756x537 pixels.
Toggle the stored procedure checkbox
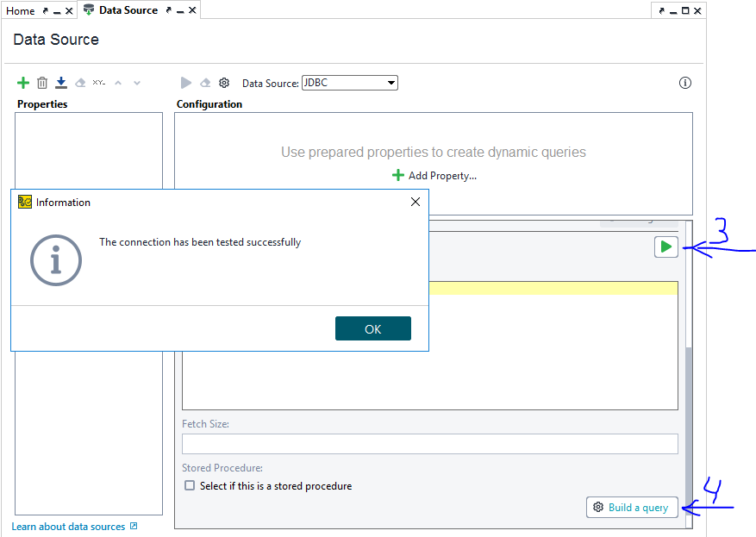click(x=190, y=486)
